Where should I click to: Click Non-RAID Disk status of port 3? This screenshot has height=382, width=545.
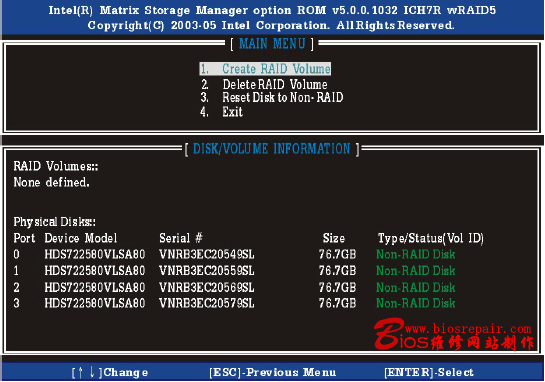[416, 303]
